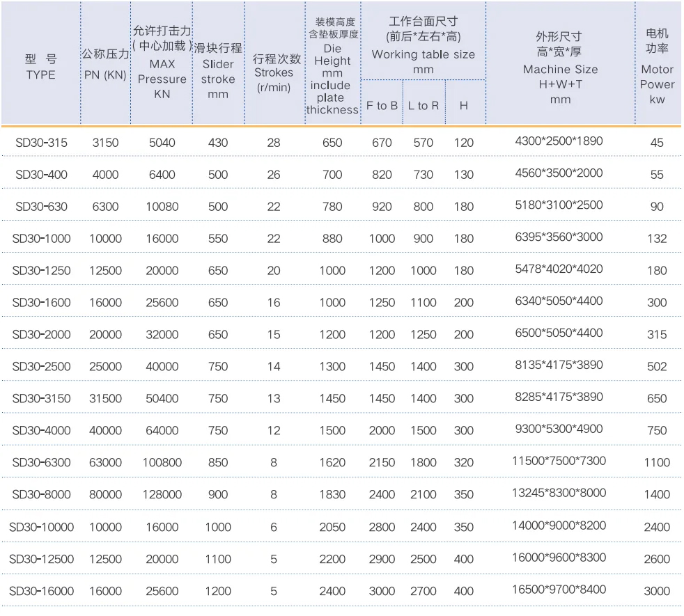
Task: Select the SD30-315 model cell
Action: point(41,143)
